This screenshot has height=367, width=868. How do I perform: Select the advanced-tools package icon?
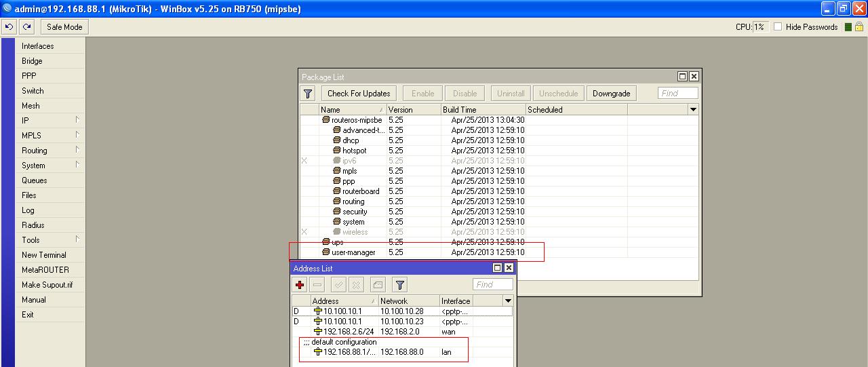coord(337,130)
